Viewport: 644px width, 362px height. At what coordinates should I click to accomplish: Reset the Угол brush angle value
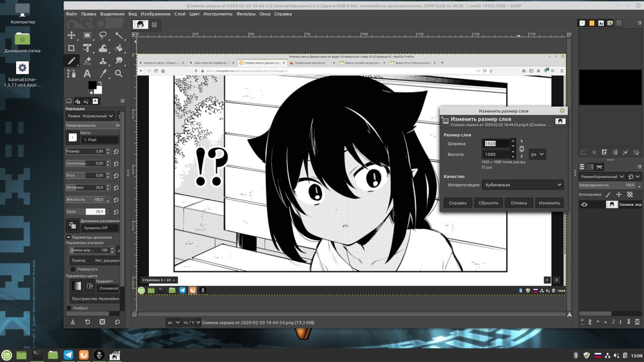[x=116, y=175]
